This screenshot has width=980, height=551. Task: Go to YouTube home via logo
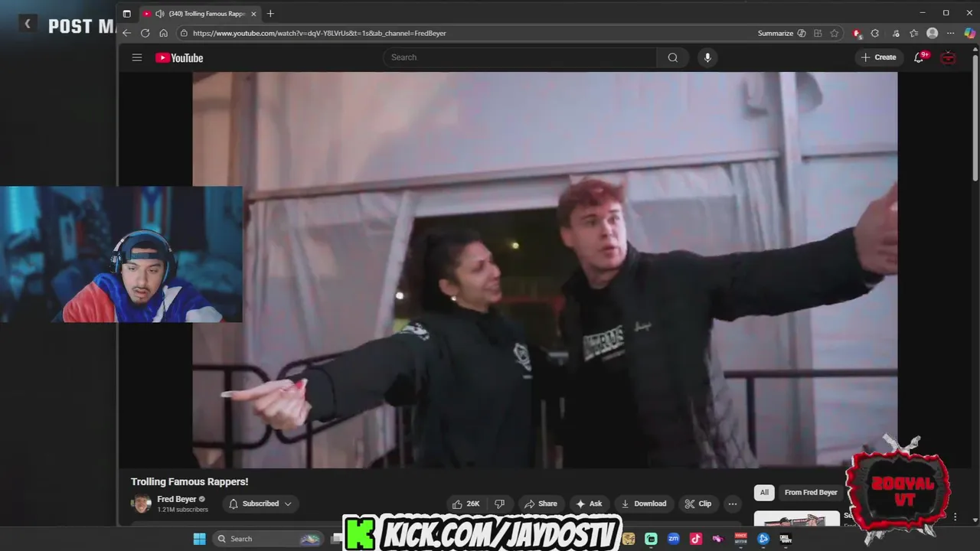pyautogui.click(x=179, y=58)
